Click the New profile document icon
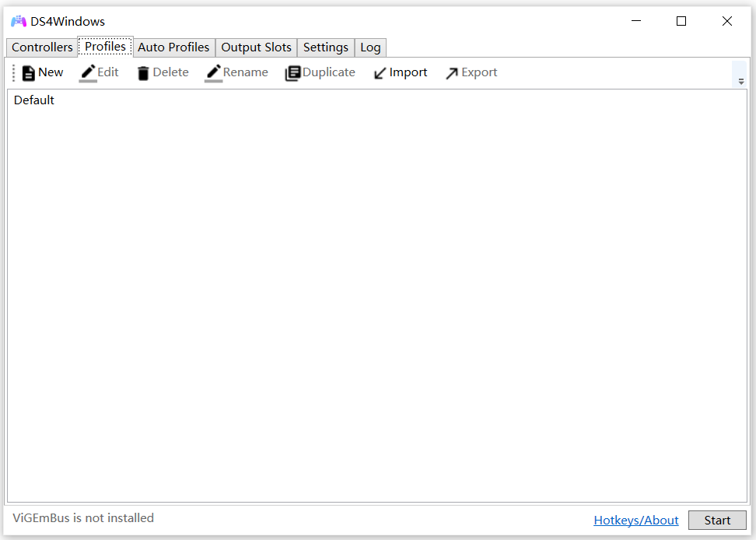Screen dimensions: 756x540 (29, 73)
